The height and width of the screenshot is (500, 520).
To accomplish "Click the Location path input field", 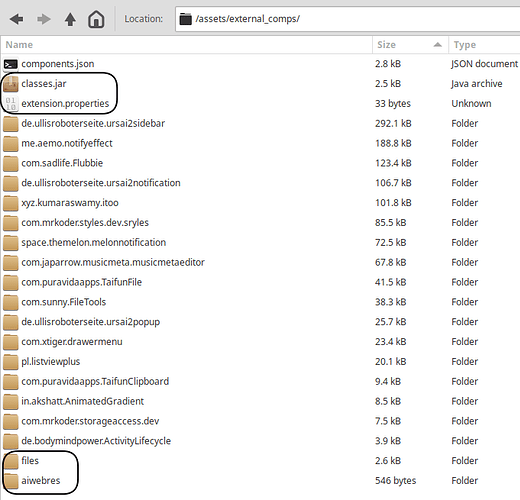I will 347,19.
